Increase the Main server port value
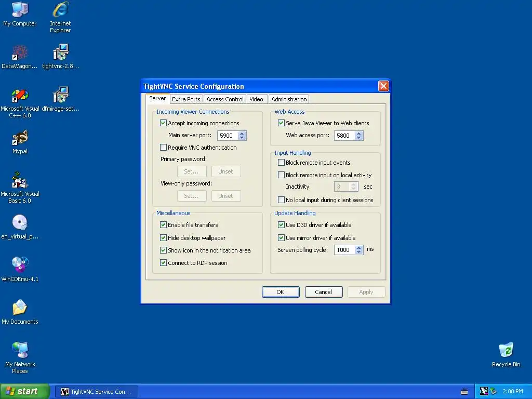Screen dimensions: 532x399 click(x=242, y=134)
